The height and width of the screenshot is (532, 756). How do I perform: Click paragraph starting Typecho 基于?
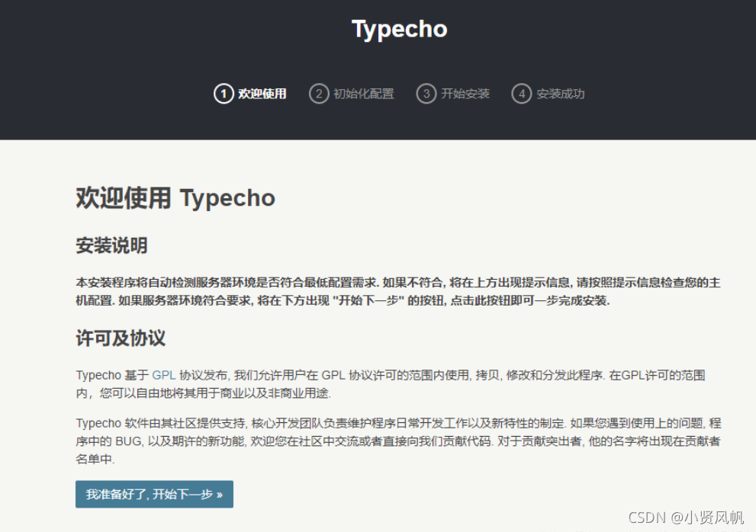point(391,384)
